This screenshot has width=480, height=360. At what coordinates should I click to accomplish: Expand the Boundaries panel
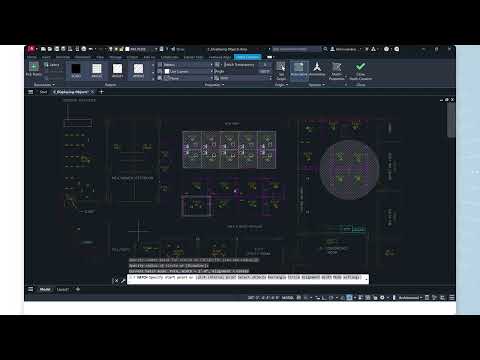[44, 85]
